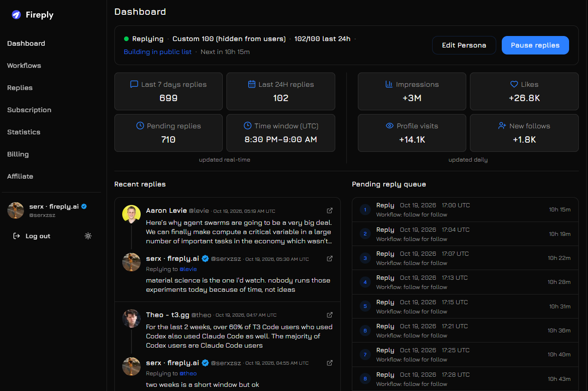The image size is (588, 391).
Task: Select the queued reply scheduled 17:00 UTC
Action: click(x=465, y=210)
